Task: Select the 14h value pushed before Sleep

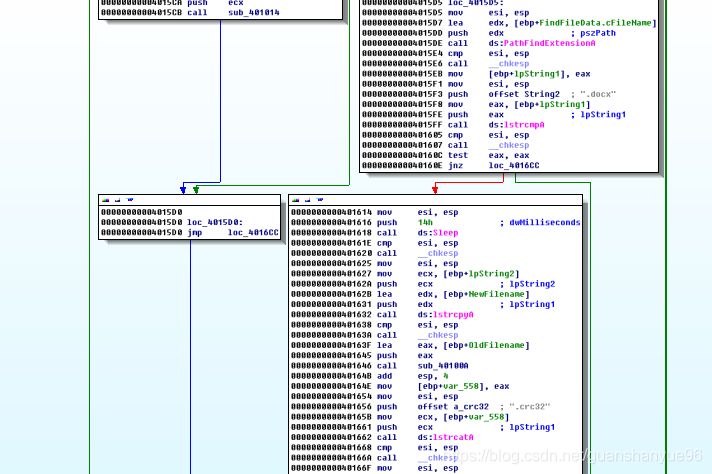Action: tap(425, 222)
